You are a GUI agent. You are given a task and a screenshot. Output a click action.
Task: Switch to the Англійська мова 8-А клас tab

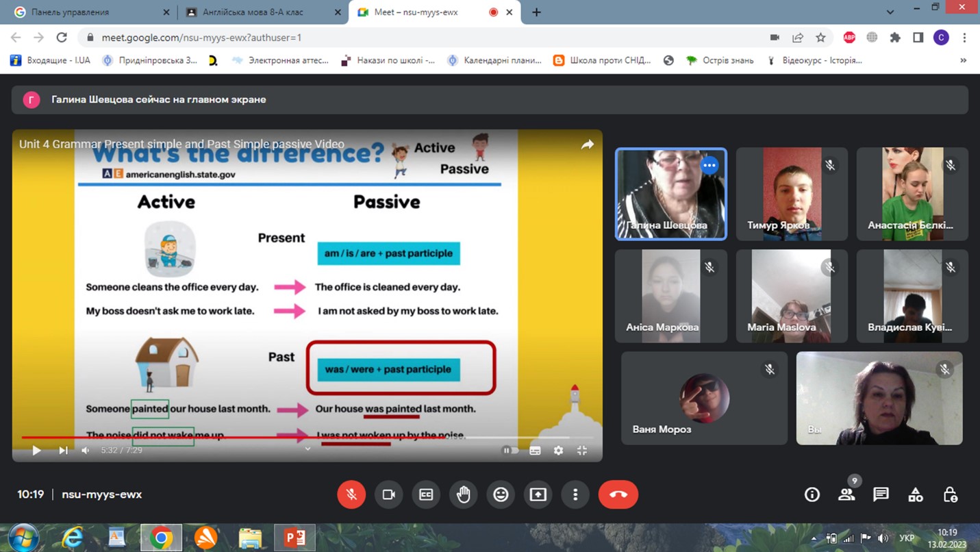coord(262,12)
